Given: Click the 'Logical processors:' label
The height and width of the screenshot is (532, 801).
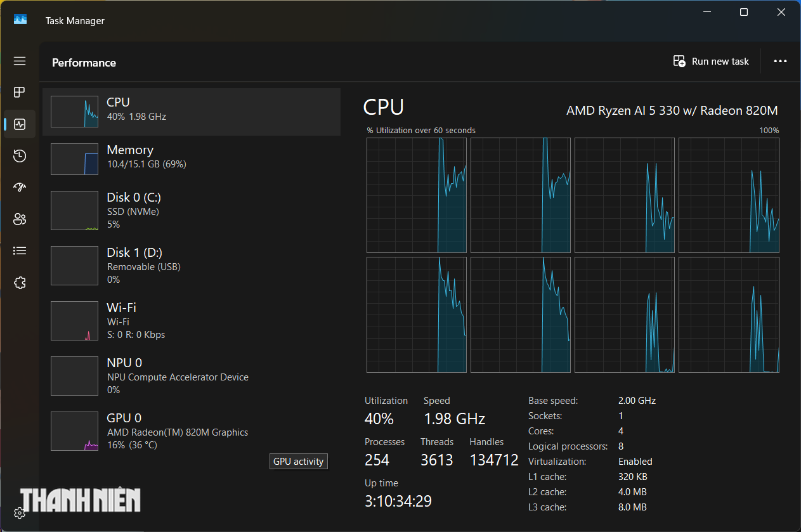Looking at the screenshot, I should click(x=568, y=446).
